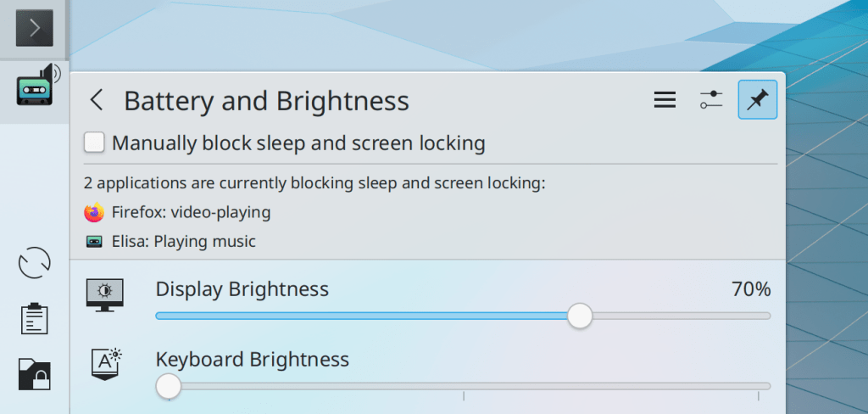Click the Firefox icon in the blocking list
The width and height of the screenshot is (868, 414).
tap(94, 212)
